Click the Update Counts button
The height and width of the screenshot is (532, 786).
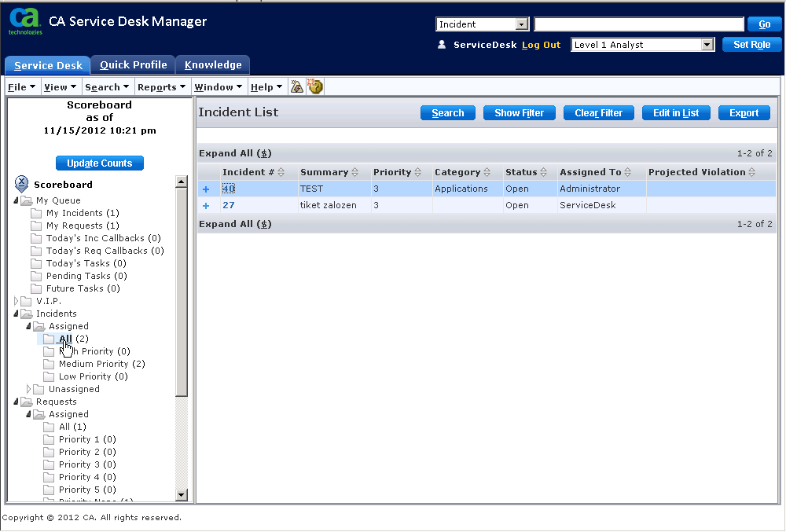[x=100, y=163]
